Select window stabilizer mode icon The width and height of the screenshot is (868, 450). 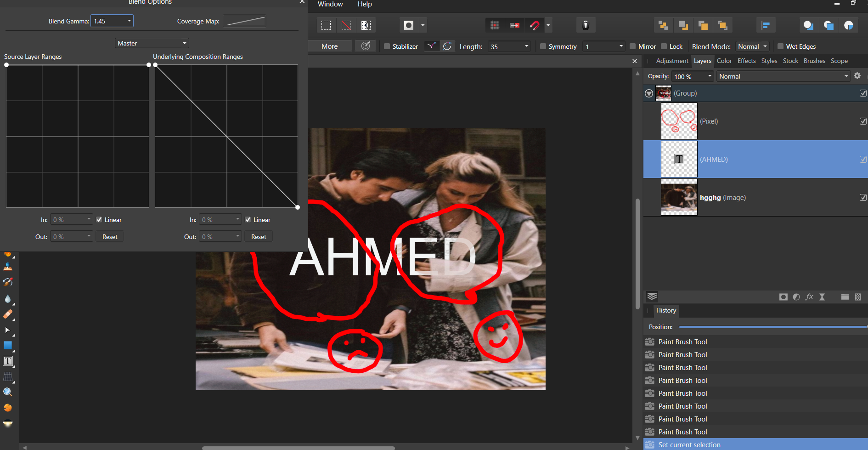point(447,46)
